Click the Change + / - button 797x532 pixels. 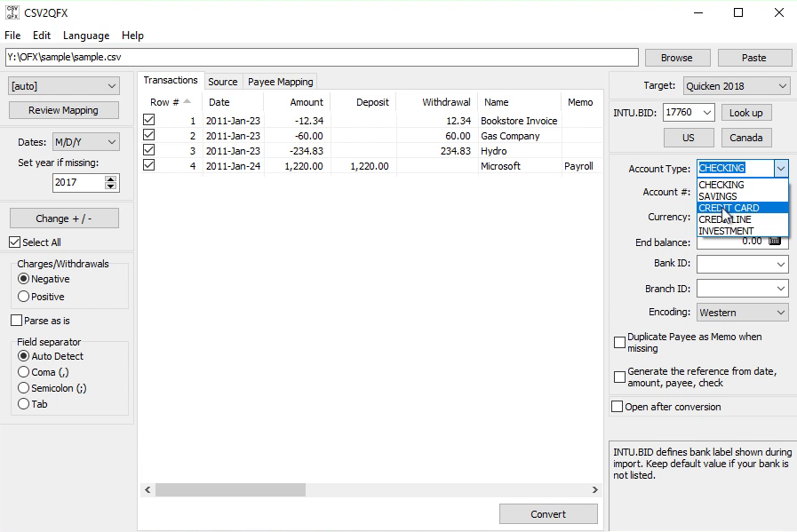pyautogui.click(x=64, y=218)
